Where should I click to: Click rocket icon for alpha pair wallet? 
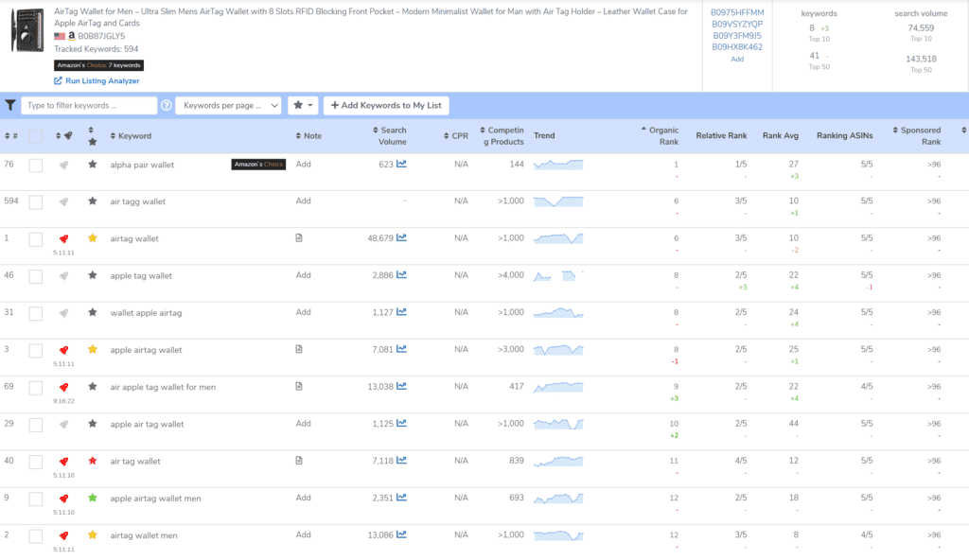click(x=63, y=165)
